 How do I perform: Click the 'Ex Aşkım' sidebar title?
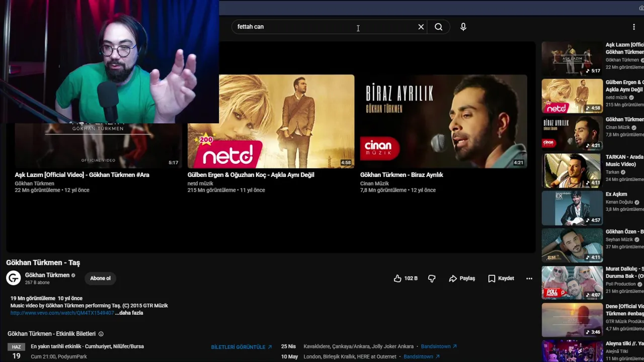click(x=616, y=194)
